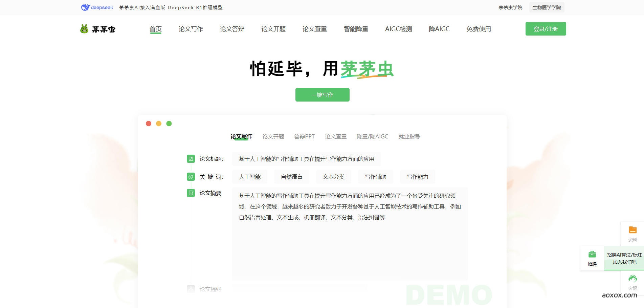Image resolution: width=644 pixels, height=308 pixels.
Task: Select the 自然语言 keyword tag
Action: pos(292,177)
